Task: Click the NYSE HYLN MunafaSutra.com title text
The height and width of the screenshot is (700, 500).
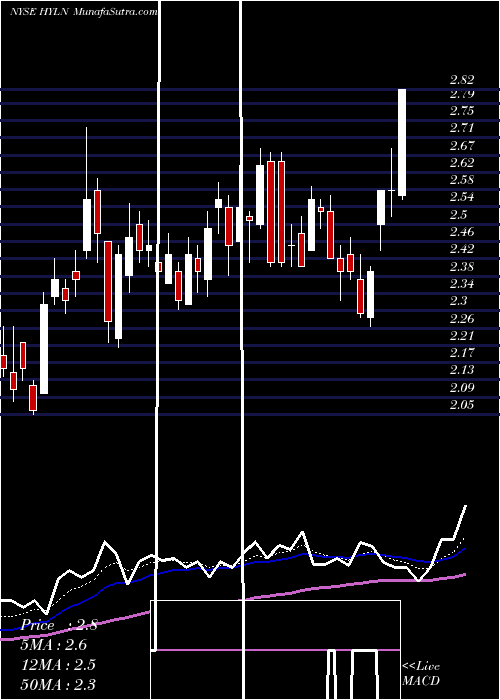Action: point(84,12)
